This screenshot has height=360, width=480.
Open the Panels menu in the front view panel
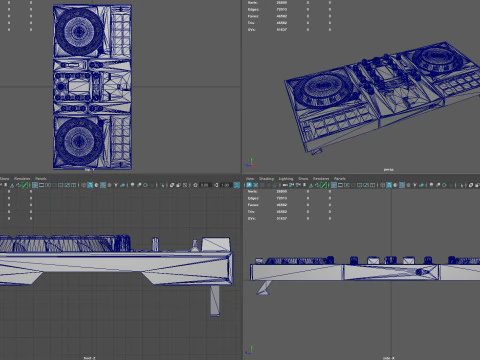coord(41,179)
